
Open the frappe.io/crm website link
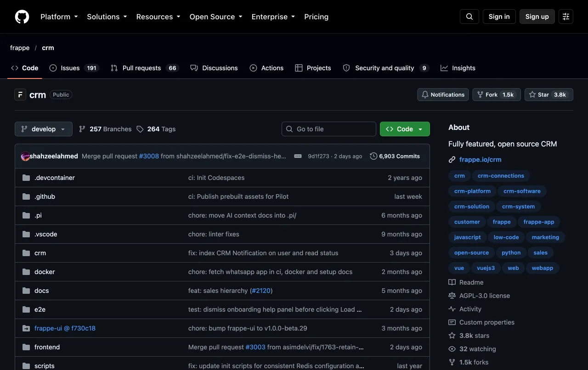(x=480, y=160)
